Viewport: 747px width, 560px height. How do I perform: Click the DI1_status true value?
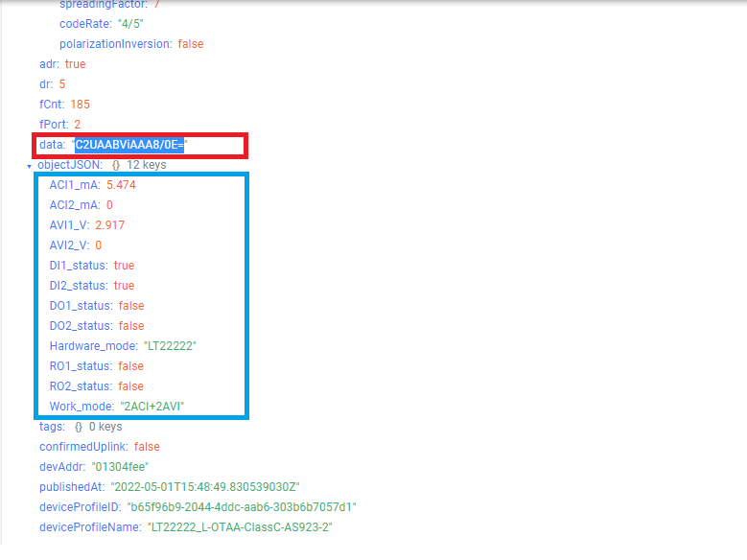click(x=124, y=266)
